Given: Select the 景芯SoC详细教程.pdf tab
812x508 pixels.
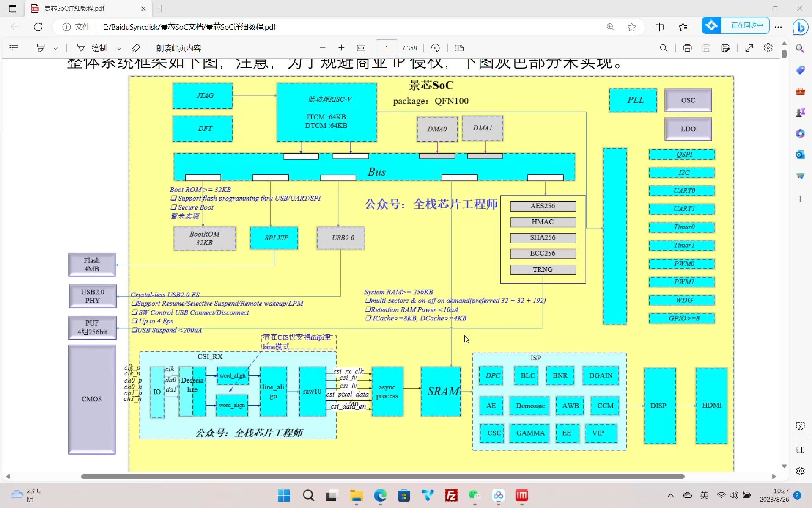Looking at the screenshot, I should pyautogui.click(x=89, y=8).
